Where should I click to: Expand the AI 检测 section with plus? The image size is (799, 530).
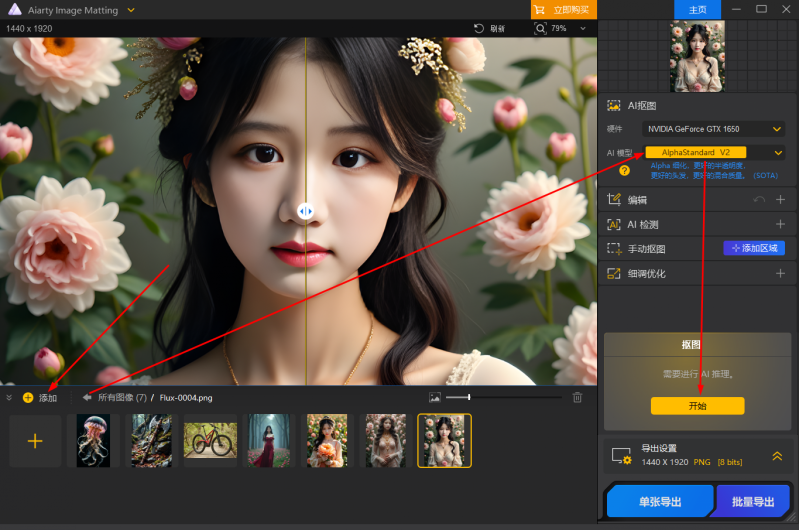pyautogui.click(x=780, y=224)
